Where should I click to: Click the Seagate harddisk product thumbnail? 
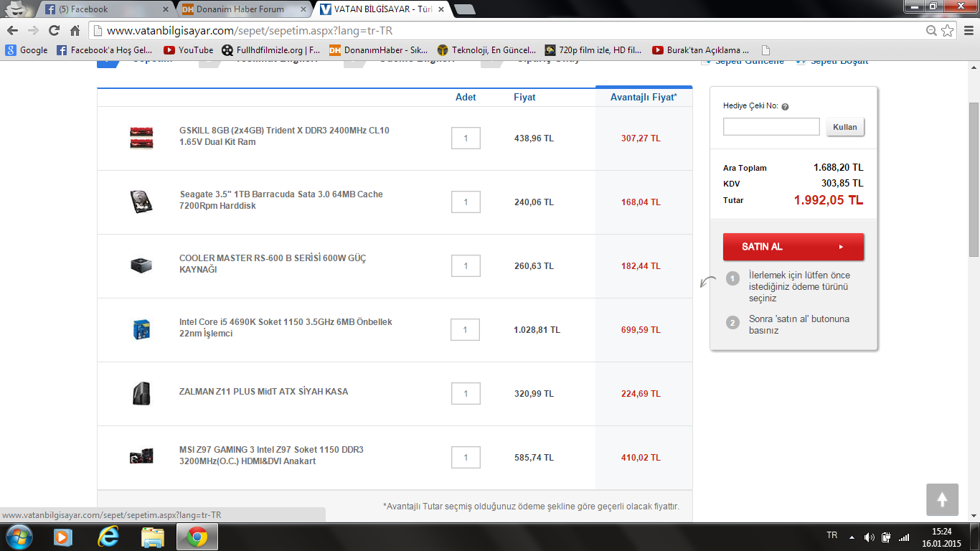pos(141,202)
